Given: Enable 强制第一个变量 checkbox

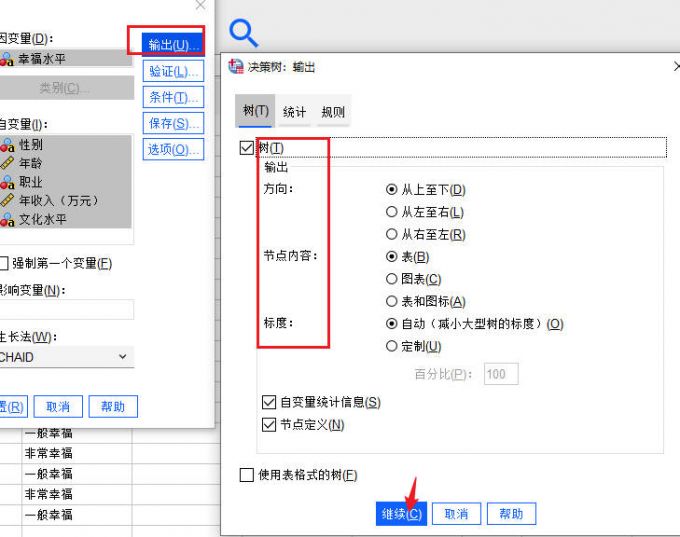Looking at the screenshot, I should (x=3, y=263).
